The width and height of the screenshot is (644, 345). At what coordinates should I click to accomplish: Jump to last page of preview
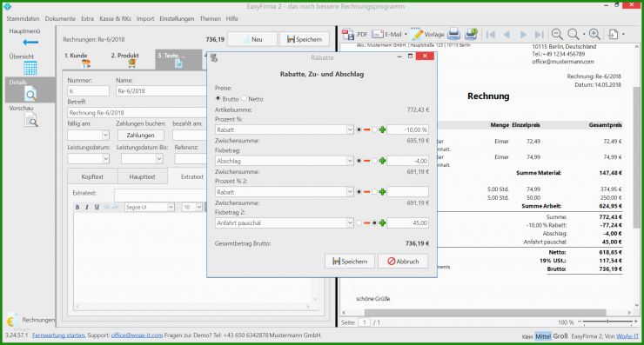click(539, 35)
